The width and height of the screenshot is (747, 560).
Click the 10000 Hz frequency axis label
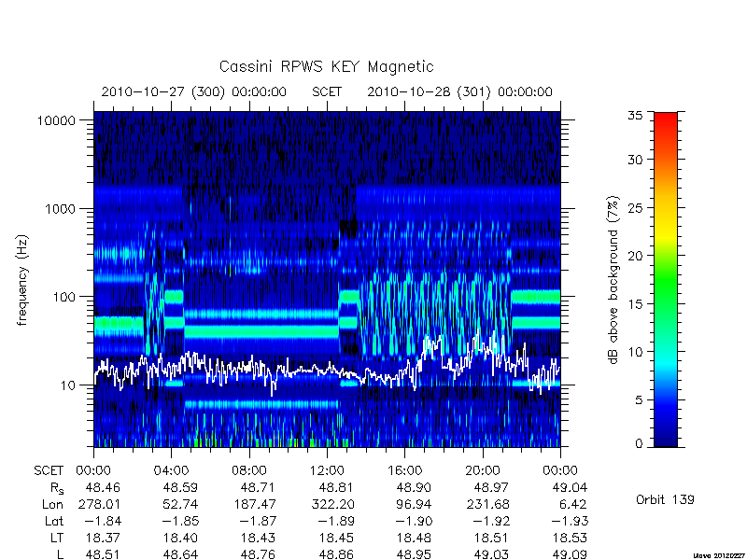point(57,120)
